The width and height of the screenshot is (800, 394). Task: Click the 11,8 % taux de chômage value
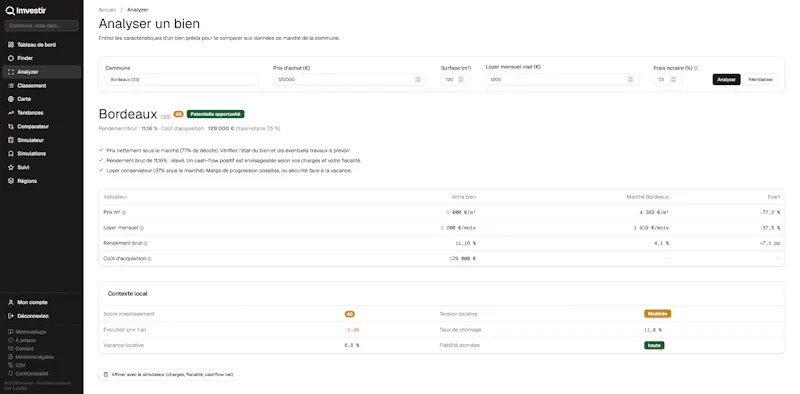click(653, 330)
